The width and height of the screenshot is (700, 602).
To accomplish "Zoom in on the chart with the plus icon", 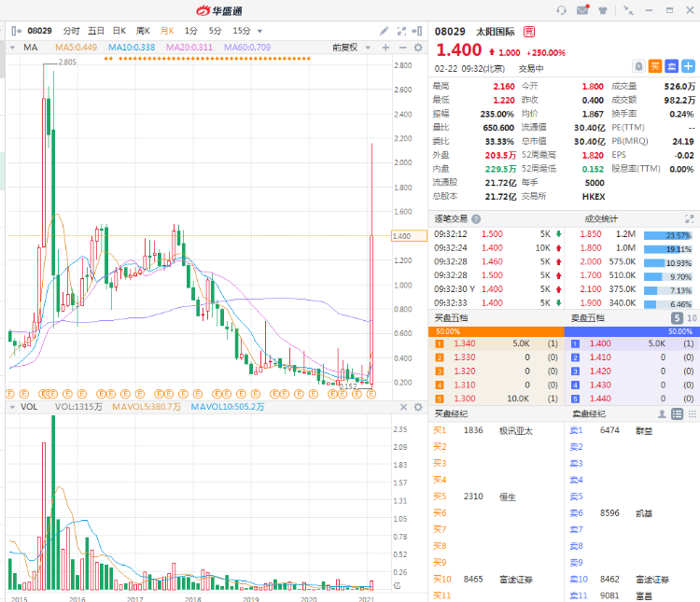I will [x=385, y=48].
